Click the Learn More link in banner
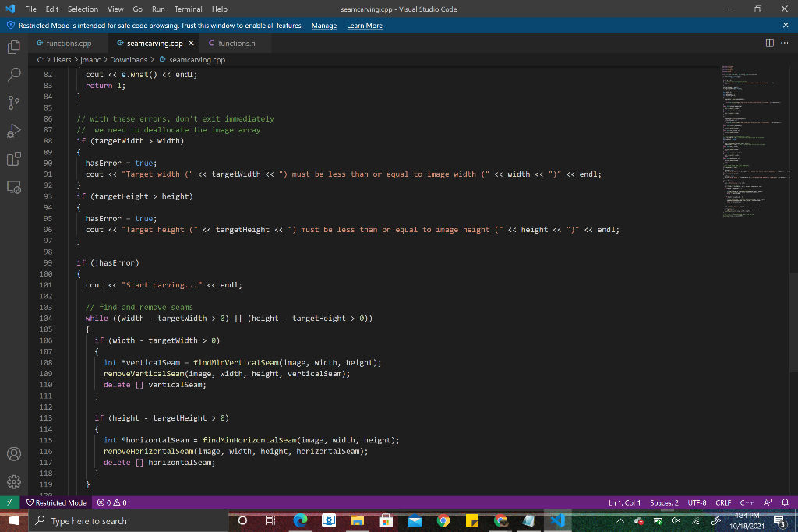This screenshot has height=532, width=798. coord(365,26)
